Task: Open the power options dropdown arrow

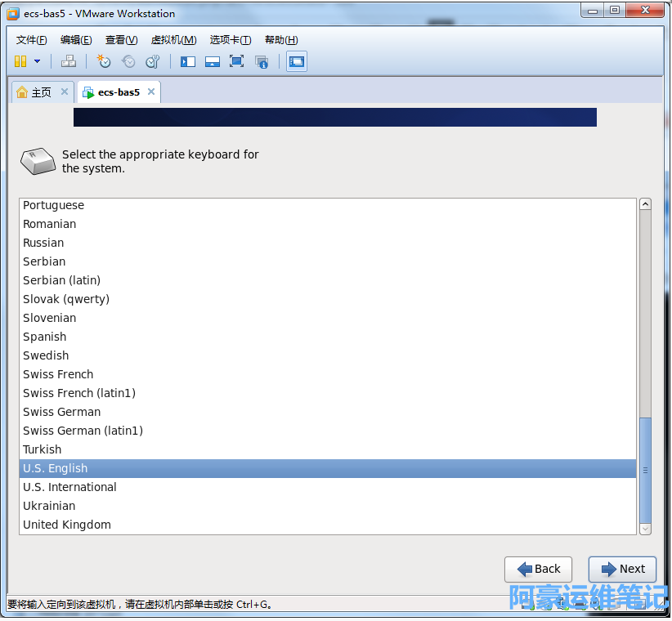Action: click(x=37, y=61)
